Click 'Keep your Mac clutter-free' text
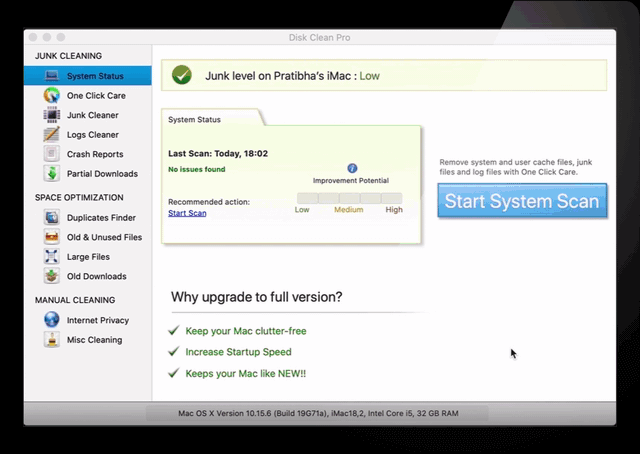This screenshot has width=640, height=454. 246,331
